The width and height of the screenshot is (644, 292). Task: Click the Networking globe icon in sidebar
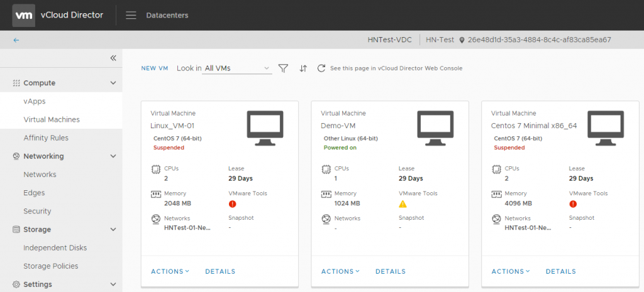click(16, 156)
